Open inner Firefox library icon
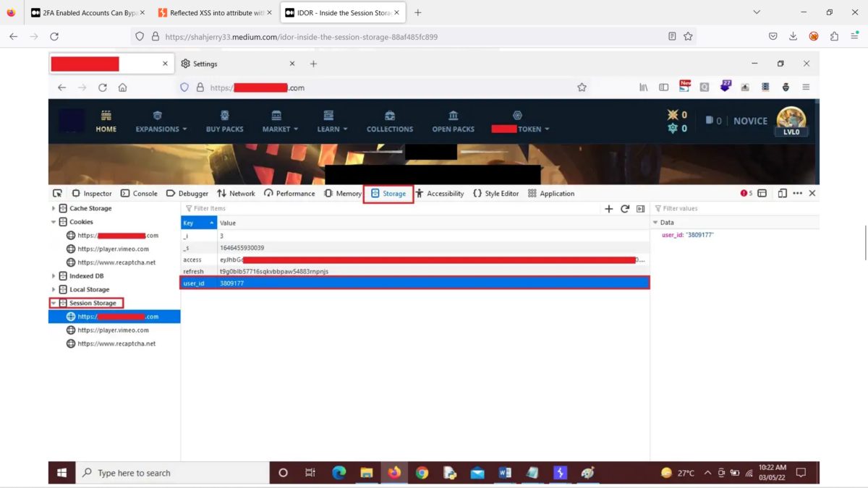The height and width of the screenshot is (488, 868). tap(643, 87)
